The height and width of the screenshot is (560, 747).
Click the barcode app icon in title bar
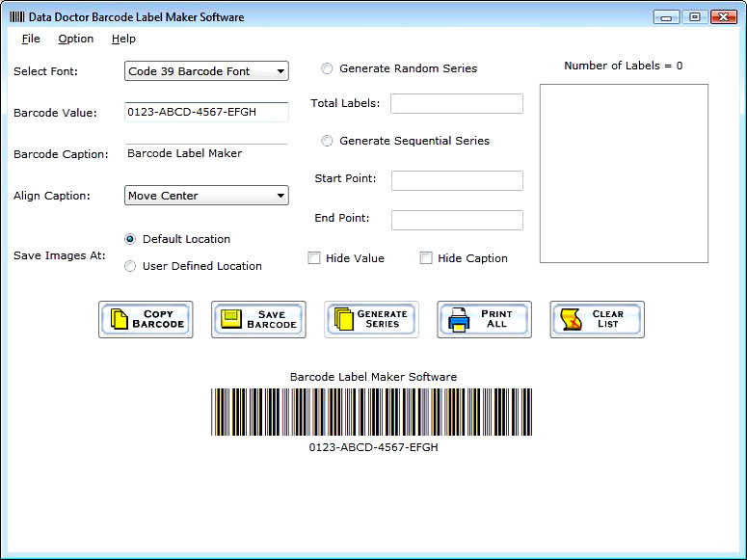[16, 17]
